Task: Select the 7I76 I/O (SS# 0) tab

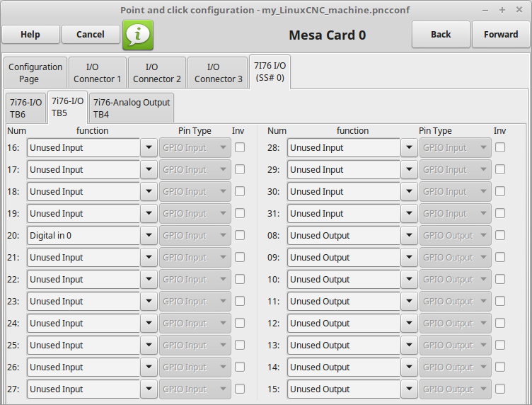Action: [270, 72]
